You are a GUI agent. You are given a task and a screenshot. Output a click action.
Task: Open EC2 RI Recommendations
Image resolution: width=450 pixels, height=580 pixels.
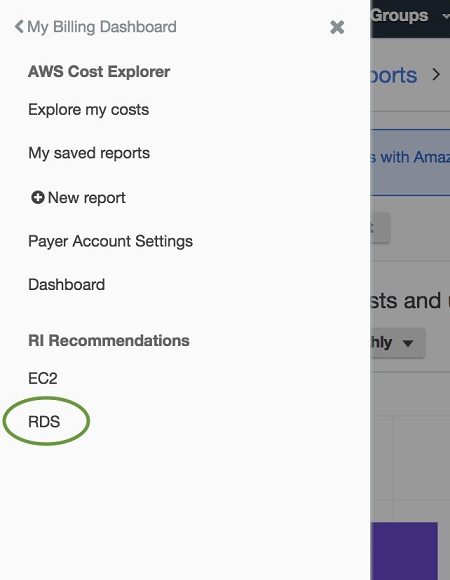click(43, 378)
